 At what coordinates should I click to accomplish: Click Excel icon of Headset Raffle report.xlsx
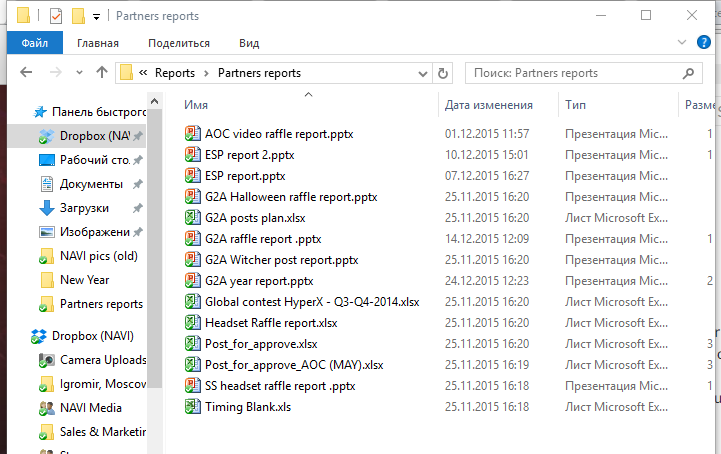point(193,323)
